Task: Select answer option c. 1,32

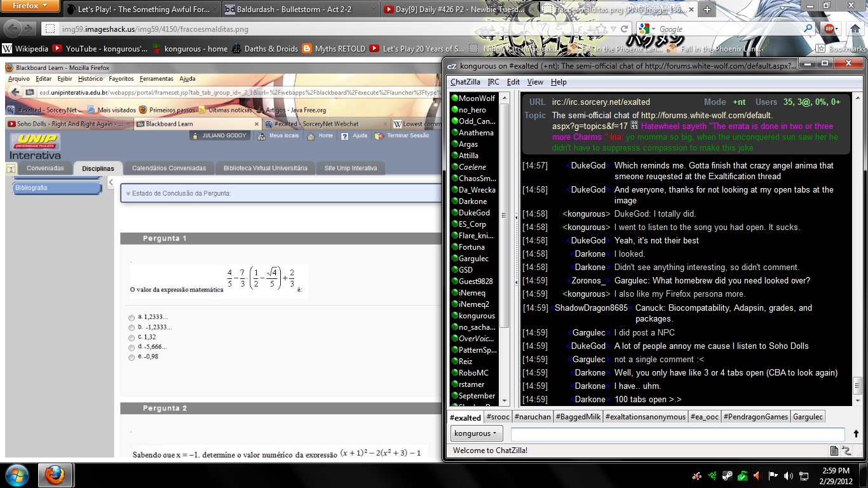Action: 132,337
